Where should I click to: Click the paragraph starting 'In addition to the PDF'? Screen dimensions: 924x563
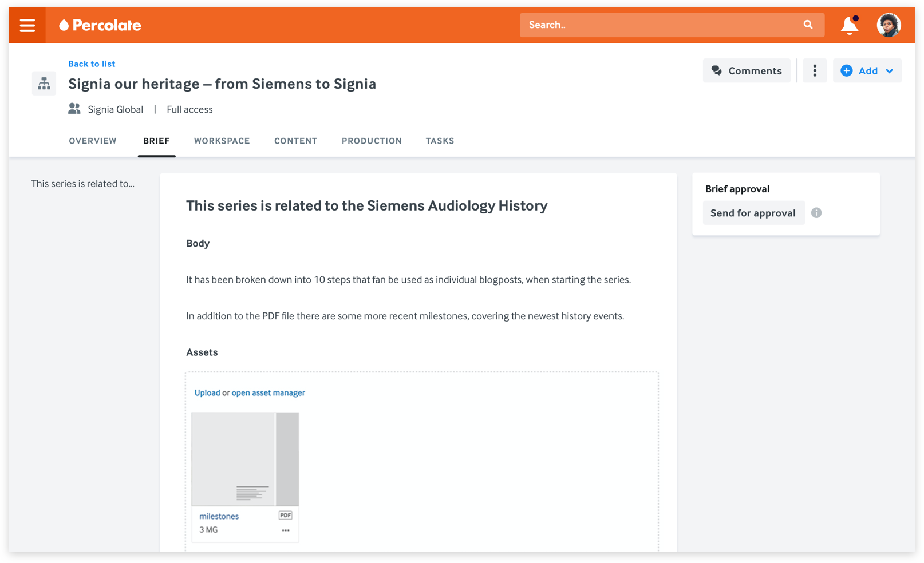[405, 316]
